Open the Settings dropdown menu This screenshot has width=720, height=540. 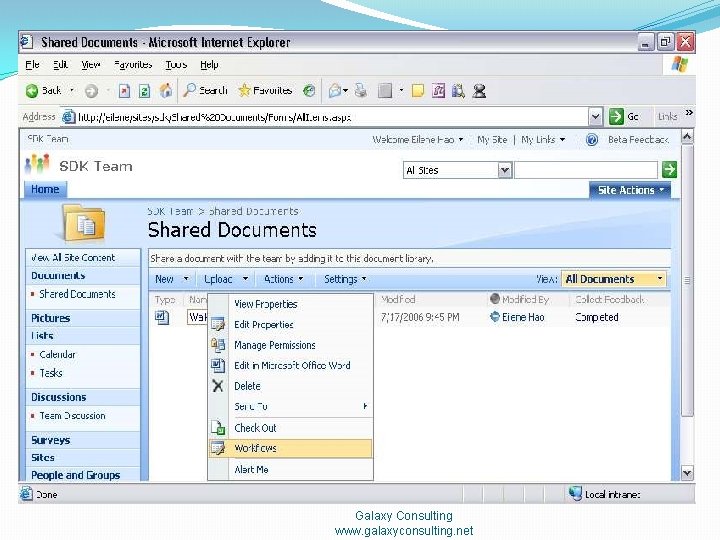[x=345, y=279]
